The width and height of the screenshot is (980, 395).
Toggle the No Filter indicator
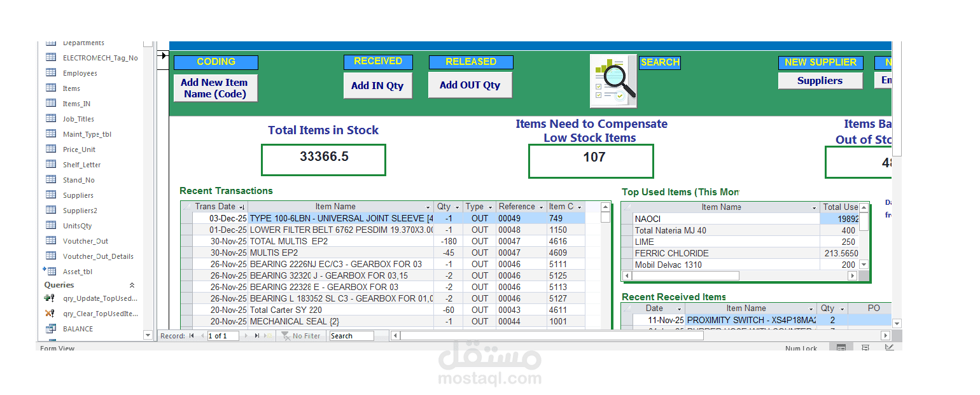pyautogui.click(x=302, y=336)
